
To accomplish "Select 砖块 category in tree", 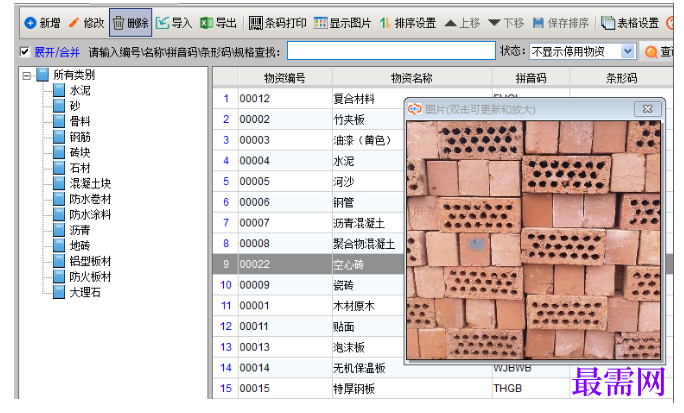I will 80,152.
